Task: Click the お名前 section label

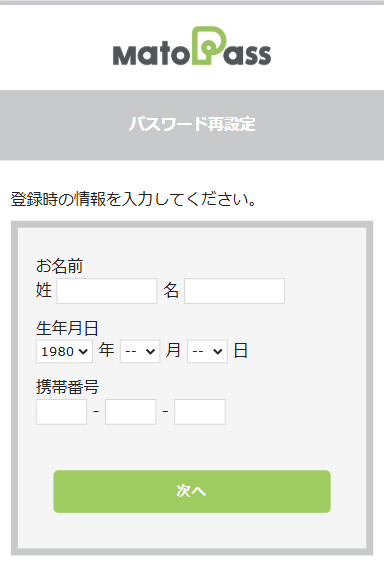Action: point(59,266)
